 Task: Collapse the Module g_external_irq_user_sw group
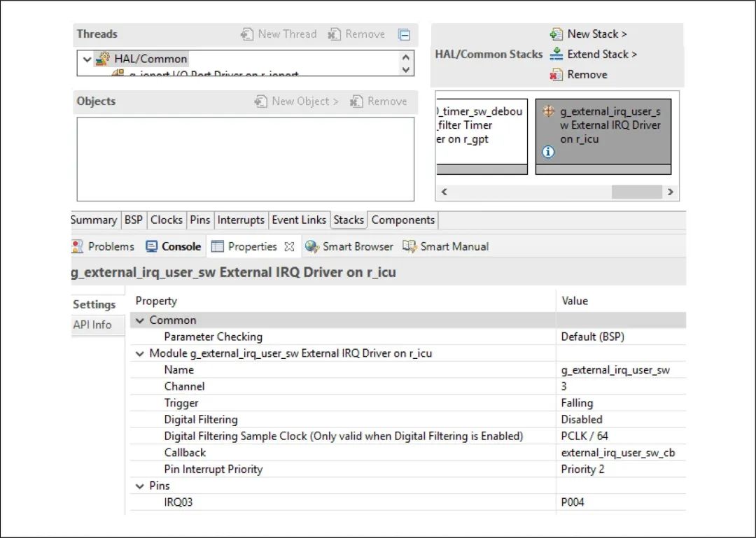point(141,353)
